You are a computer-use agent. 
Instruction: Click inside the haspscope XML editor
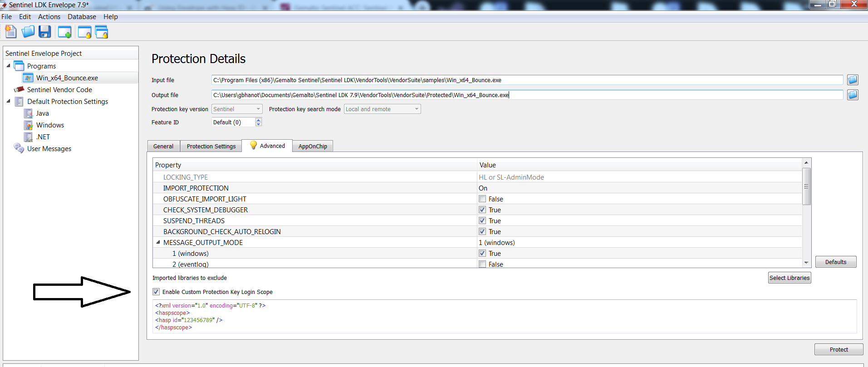click(505, 316)
